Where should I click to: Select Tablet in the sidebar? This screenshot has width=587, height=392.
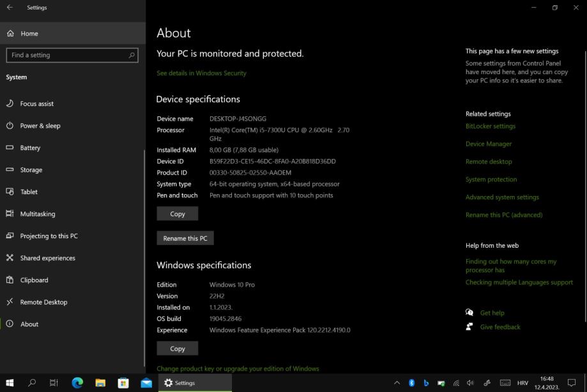pyautogui.click(x=29, y=192)
